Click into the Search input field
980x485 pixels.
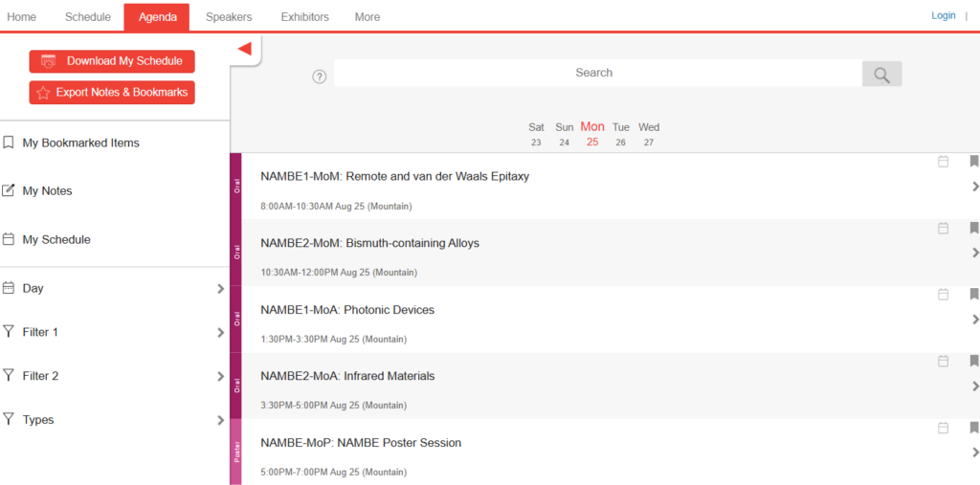[593, 74]
